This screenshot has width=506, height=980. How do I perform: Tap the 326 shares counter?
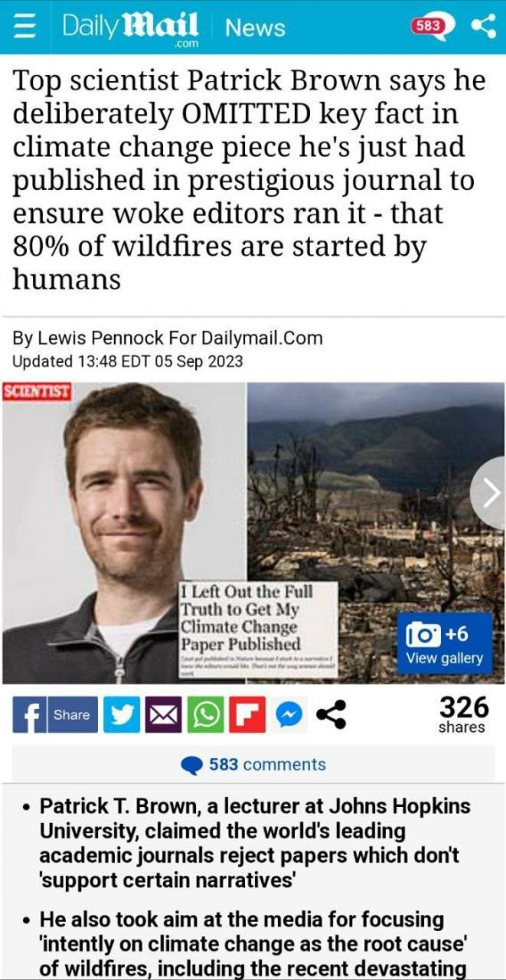click(x=462, y=715)
